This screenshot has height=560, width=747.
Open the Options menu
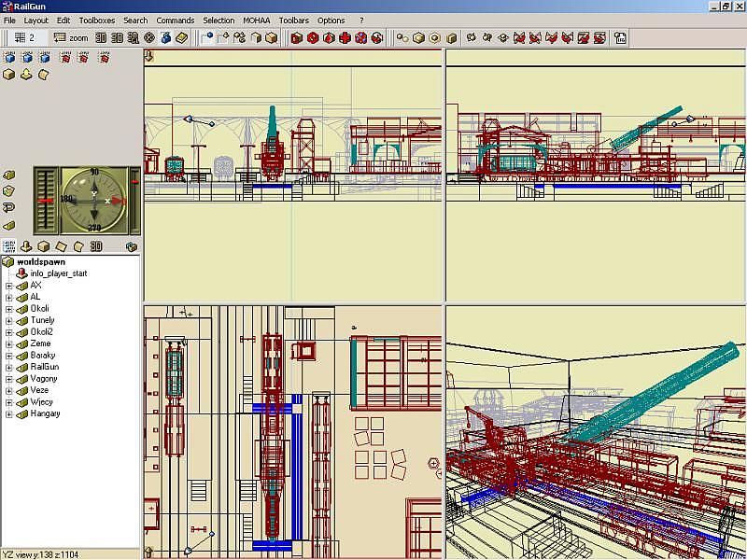331,21
